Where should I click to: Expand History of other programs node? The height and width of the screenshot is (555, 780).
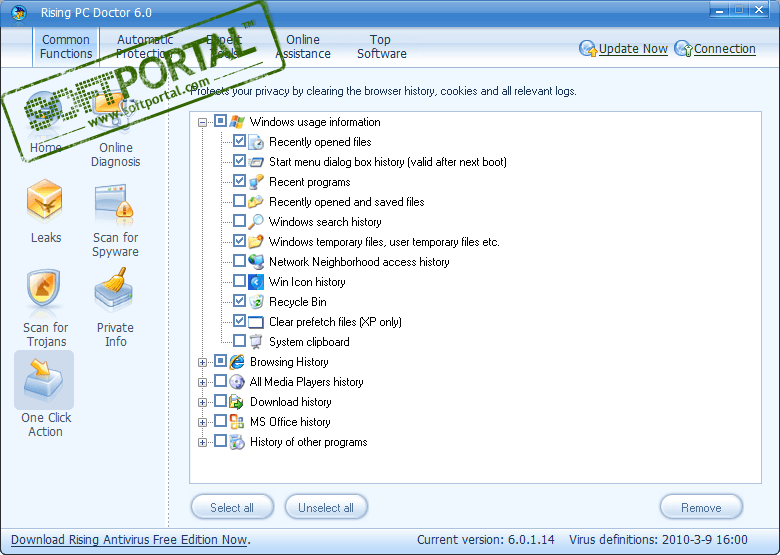[202, 443]
